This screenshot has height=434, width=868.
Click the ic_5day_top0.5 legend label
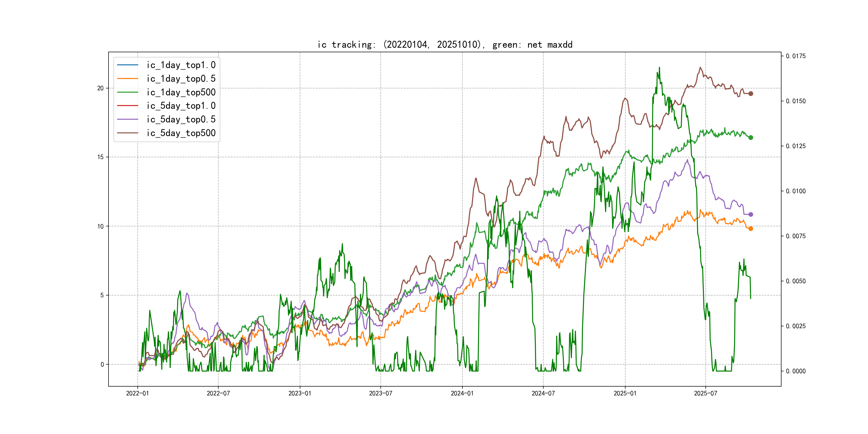pyautogui.click(x=181, y=119)
